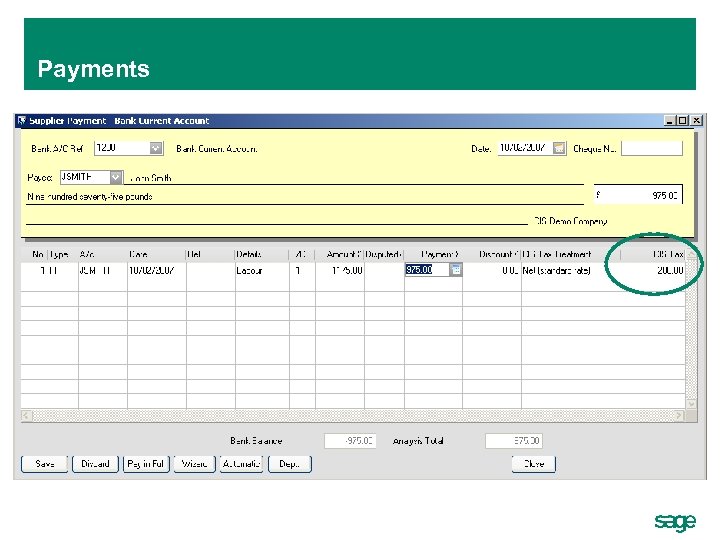Minimize the Supplier Payment window
Screen dimensions: 720x540
click(x=669, y=121)
